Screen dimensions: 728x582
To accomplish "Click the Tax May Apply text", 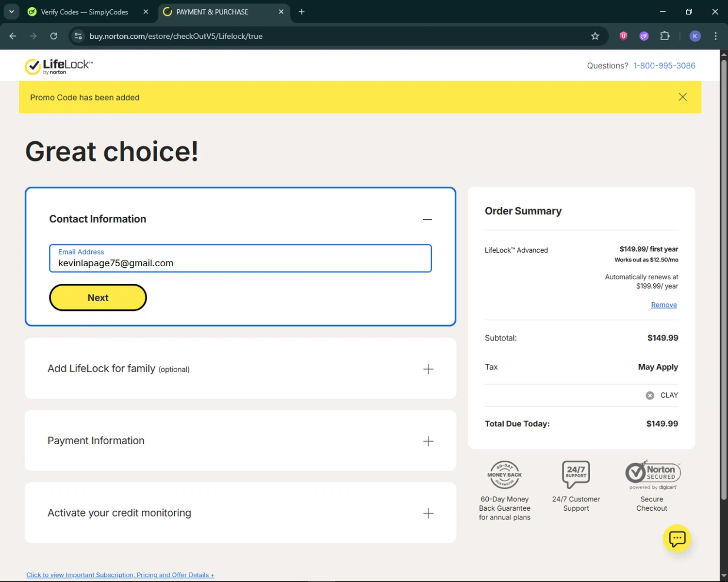I will click(658, 367).
